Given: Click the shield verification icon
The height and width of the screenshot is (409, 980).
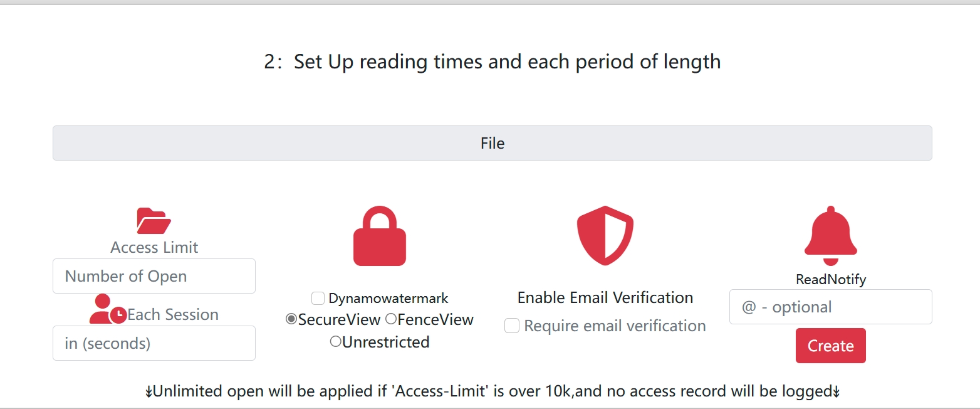Looking at the screenshot, I should pos(605,235).
